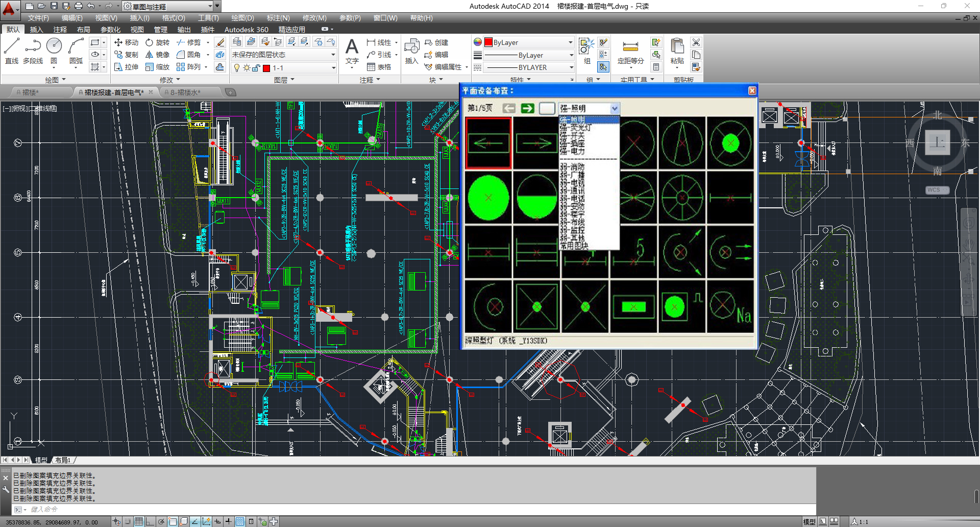Toggle ortho mode in status bar
Viewport: 980px width, 527px height.
pos(150,521)
